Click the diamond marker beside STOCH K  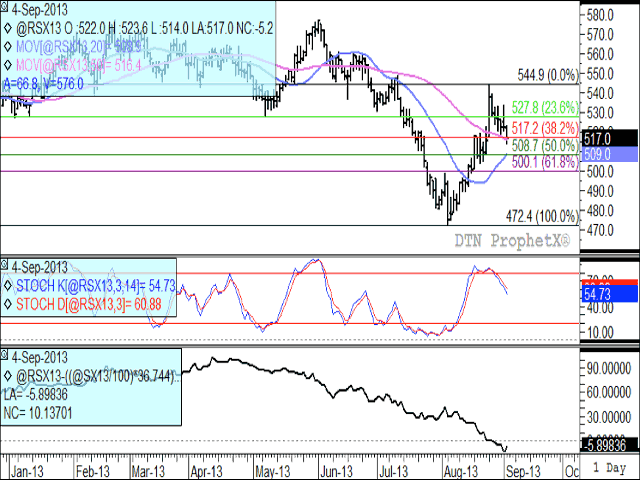coord(8,286)
